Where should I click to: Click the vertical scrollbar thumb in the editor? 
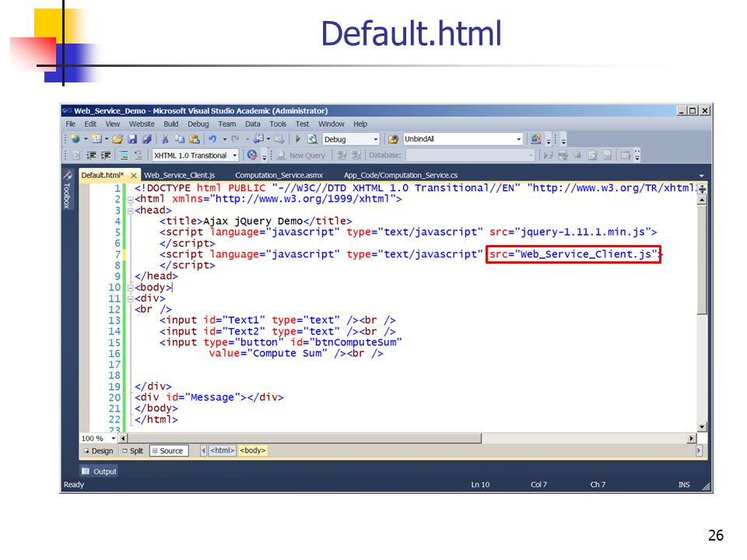click(702, 260)
